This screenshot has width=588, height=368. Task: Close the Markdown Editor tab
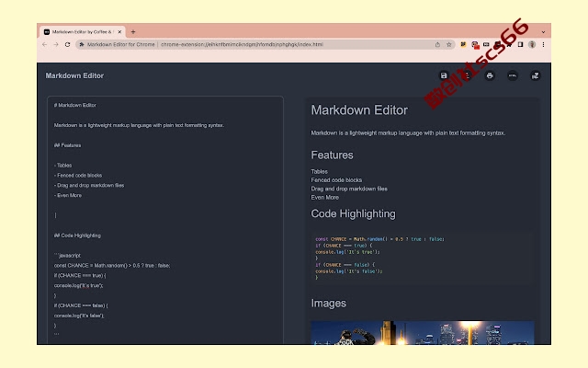point(119,32)
